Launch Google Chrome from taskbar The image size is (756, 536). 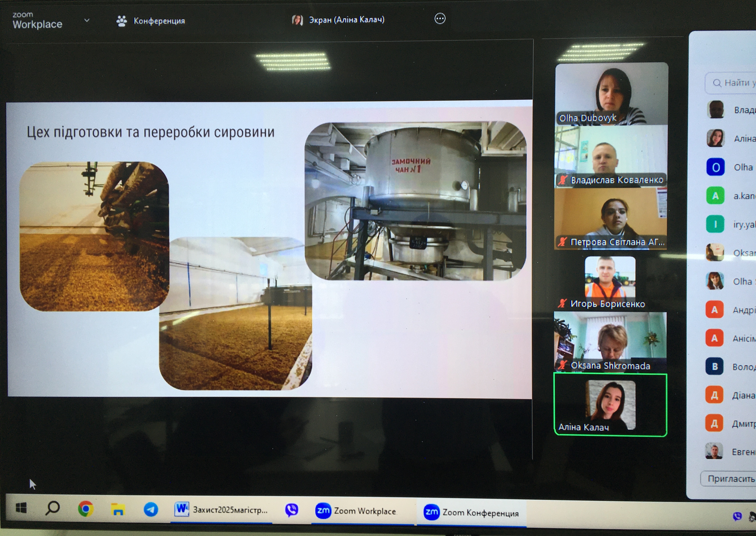click(86, 509)
